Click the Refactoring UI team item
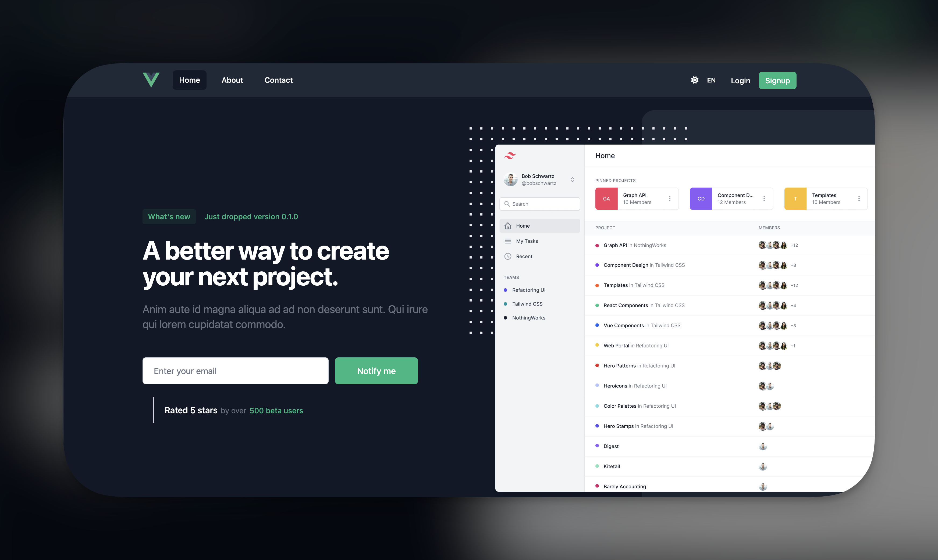 [x=529, y=290]
